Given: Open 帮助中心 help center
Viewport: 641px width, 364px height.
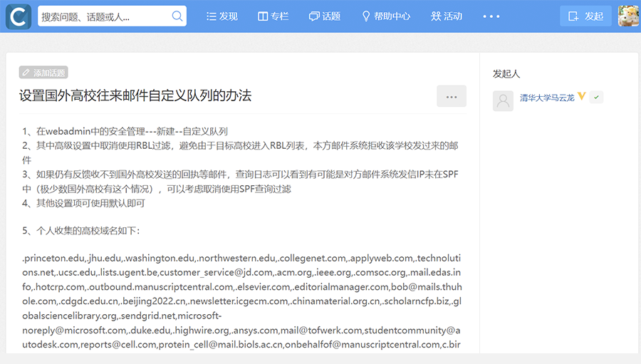Looking at the screenshot, I should (x=386, y=16).
